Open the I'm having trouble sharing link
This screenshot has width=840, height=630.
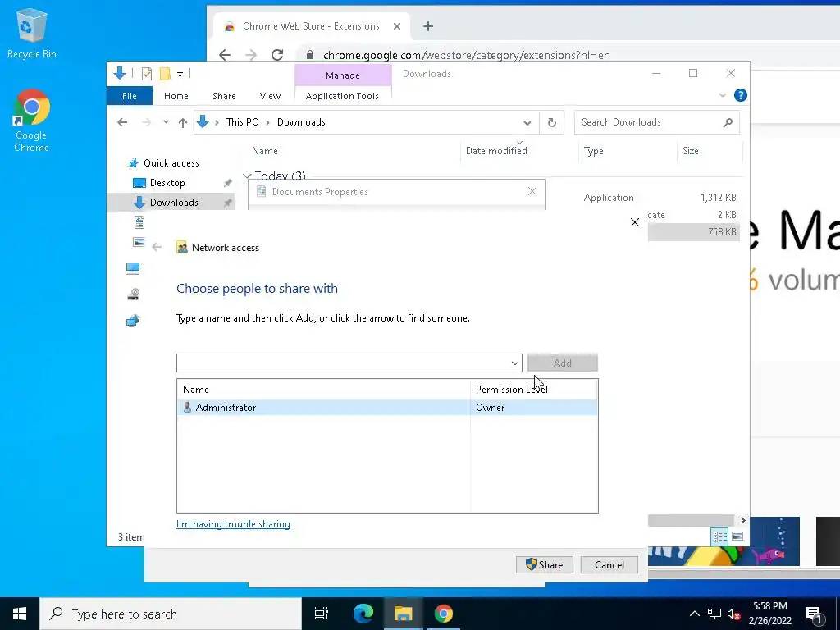click(233, 524)
